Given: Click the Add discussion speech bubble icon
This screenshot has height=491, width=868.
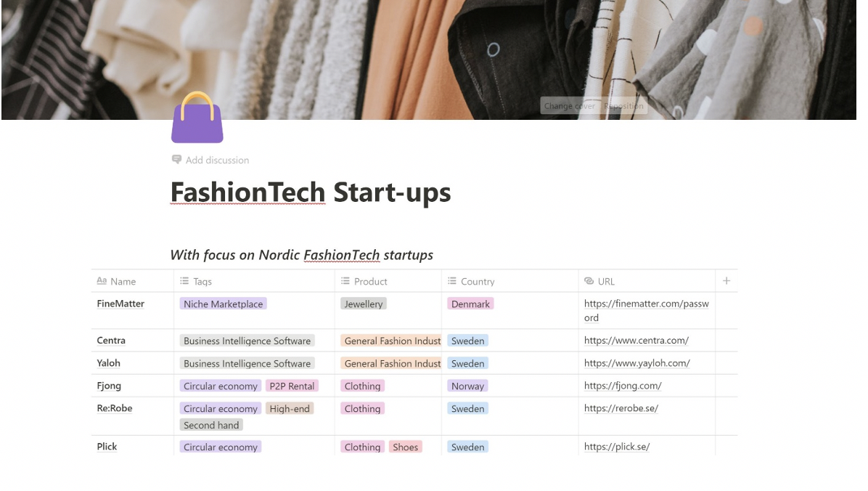Looking at the screenshot, I should point(176,160).
